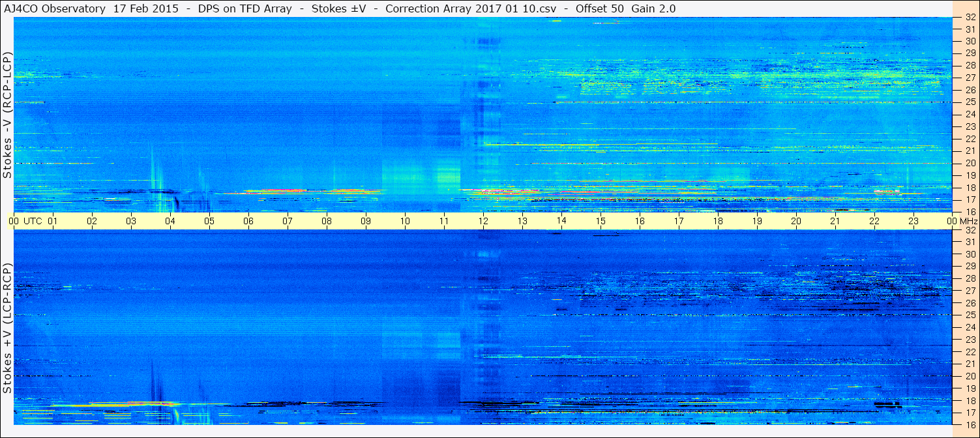Image resolution: width=980 pixels, height=438 pixels.
Task: Select the 06 hour mark on the time axis
Action: point(249,221)
